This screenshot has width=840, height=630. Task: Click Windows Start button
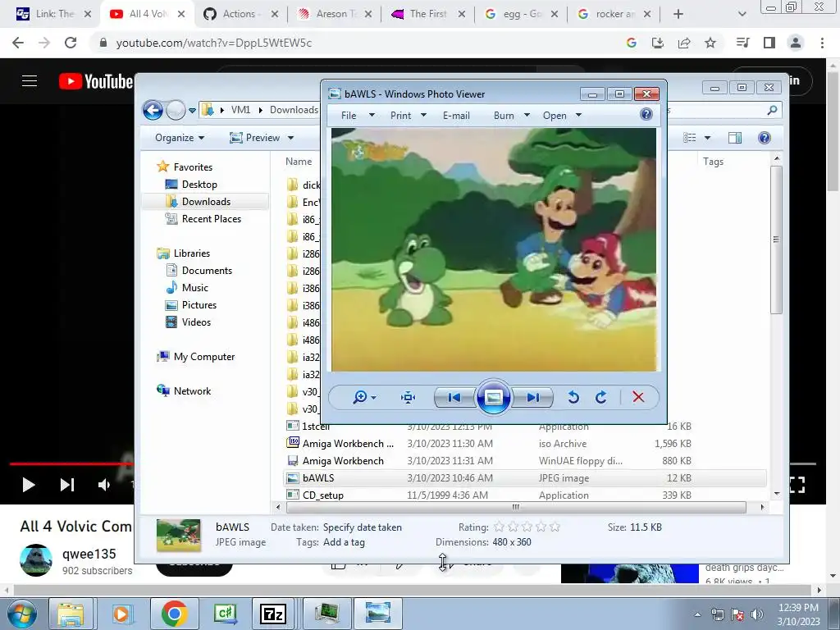point(21,614)
